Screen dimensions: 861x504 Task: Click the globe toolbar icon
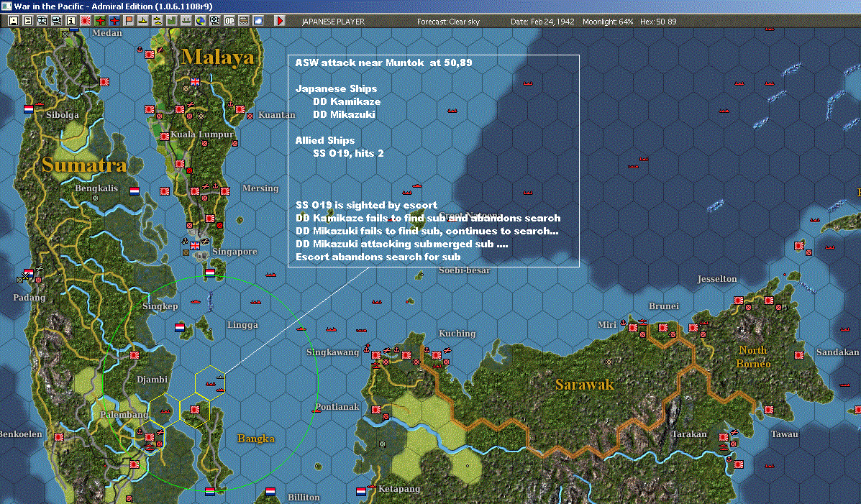pos(201,21)
